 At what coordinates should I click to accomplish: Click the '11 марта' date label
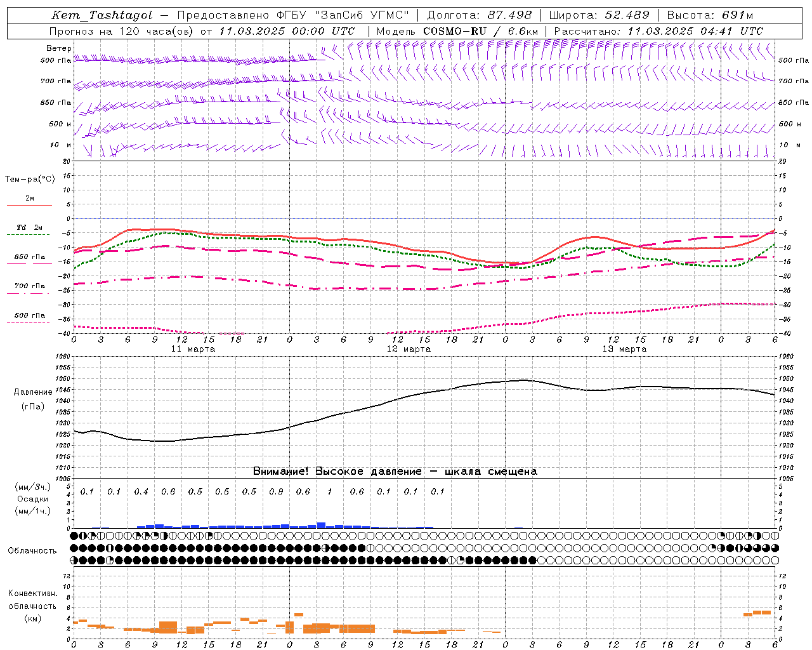193,349
